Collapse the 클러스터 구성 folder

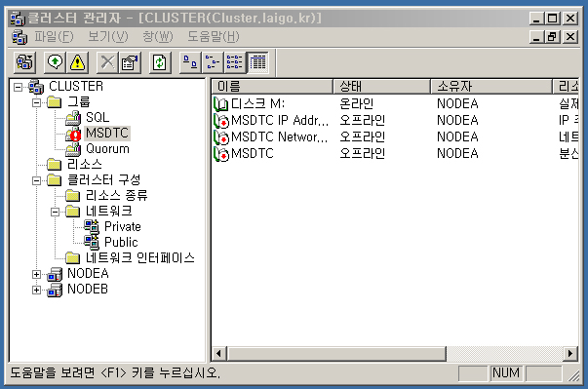tap(36, 180)
